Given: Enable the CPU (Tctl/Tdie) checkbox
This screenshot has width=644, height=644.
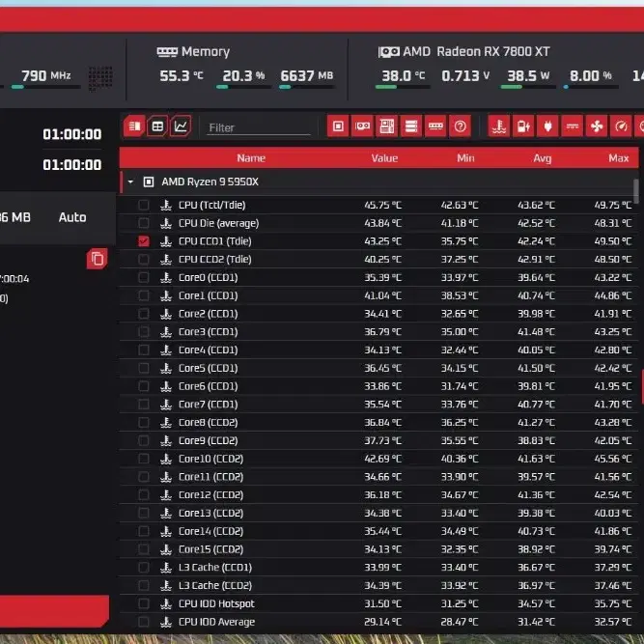Looking at the screenshot, I should [x=144, y=205].
